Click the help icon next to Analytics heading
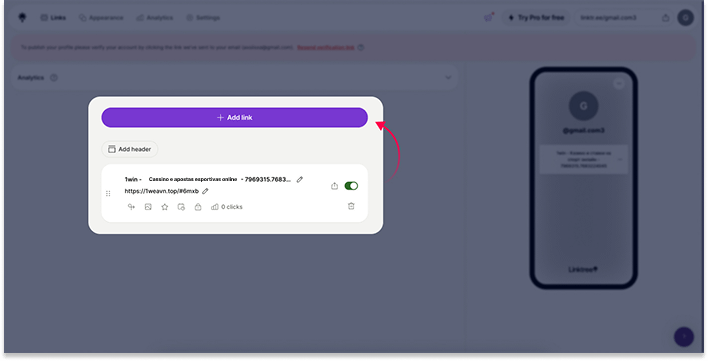 pyautogui.click(x=54, y=78)
